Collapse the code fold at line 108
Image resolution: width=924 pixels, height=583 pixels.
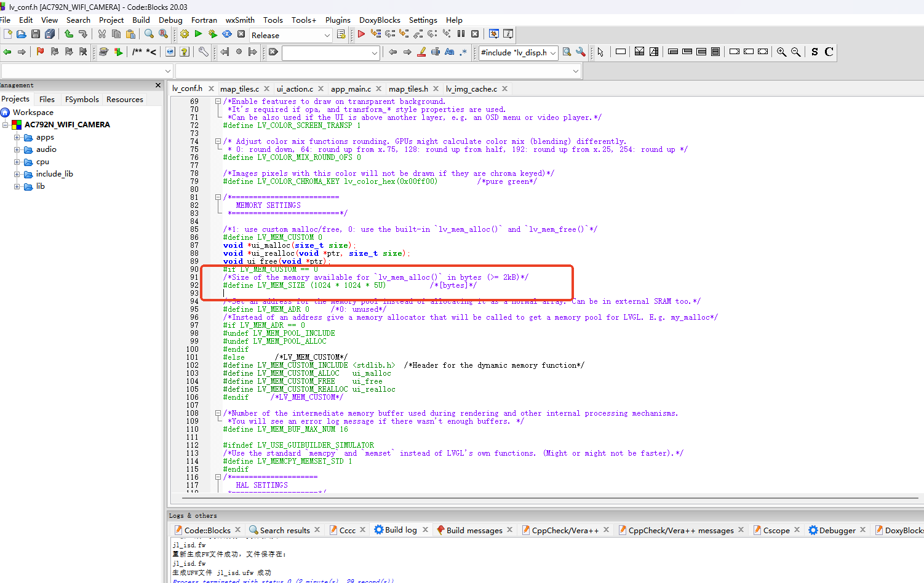coord(218,413)
